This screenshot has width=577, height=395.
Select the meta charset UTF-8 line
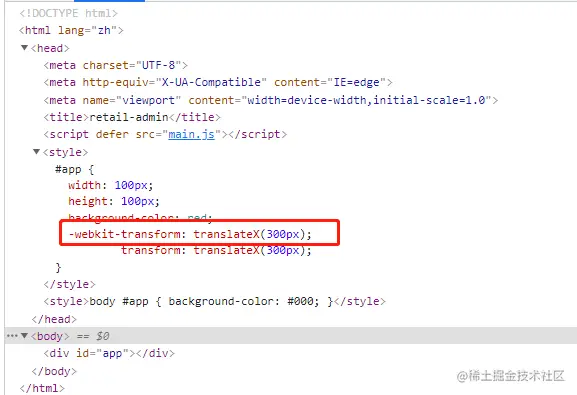(116, 66)
